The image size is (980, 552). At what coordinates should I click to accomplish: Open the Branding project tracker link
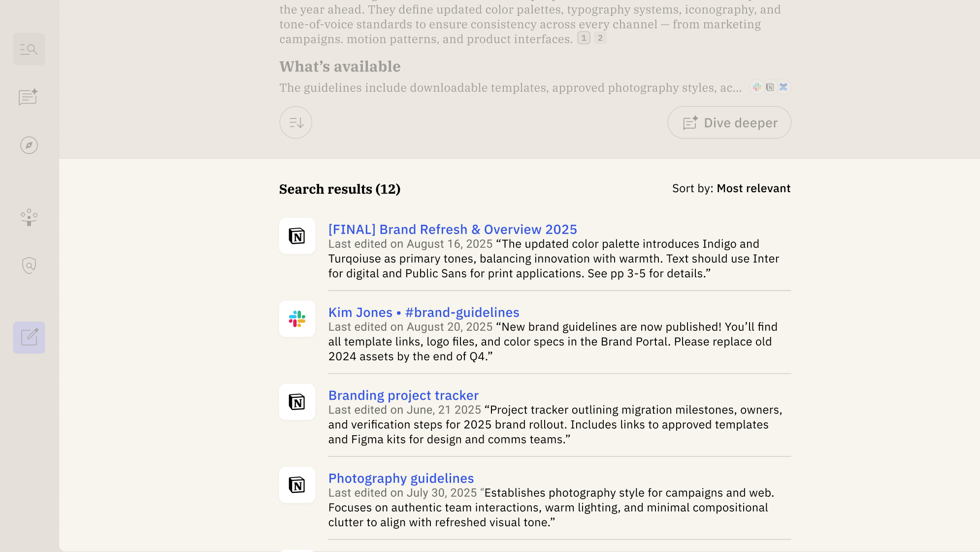coord(403,395)
